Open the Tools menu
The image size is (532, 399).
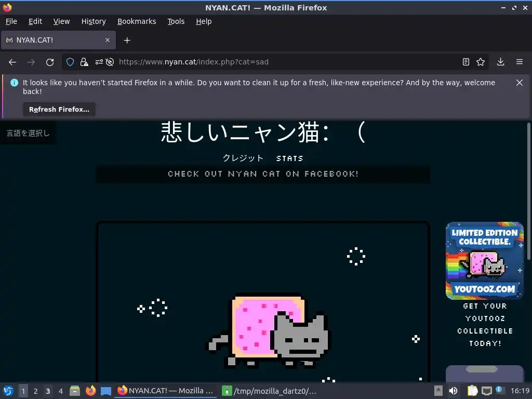(x=176, y=21)
